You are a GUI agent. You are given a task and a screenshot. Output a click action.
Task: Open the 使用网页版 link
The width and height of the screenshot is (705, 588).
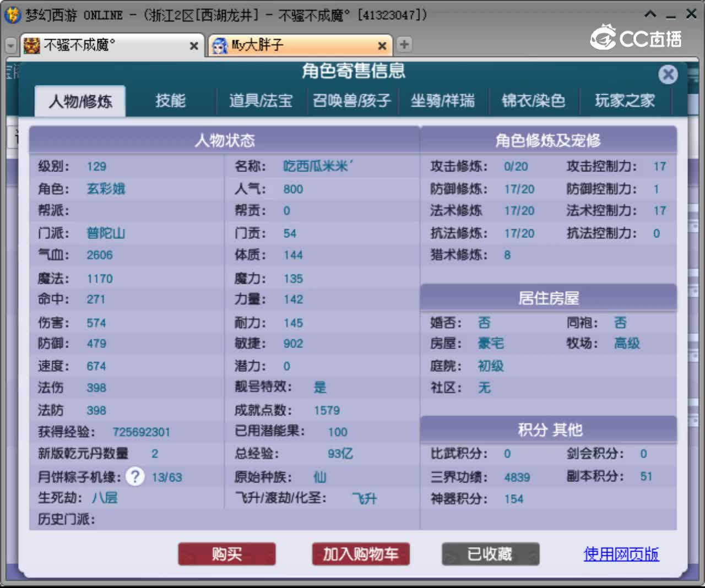point(621,554)
